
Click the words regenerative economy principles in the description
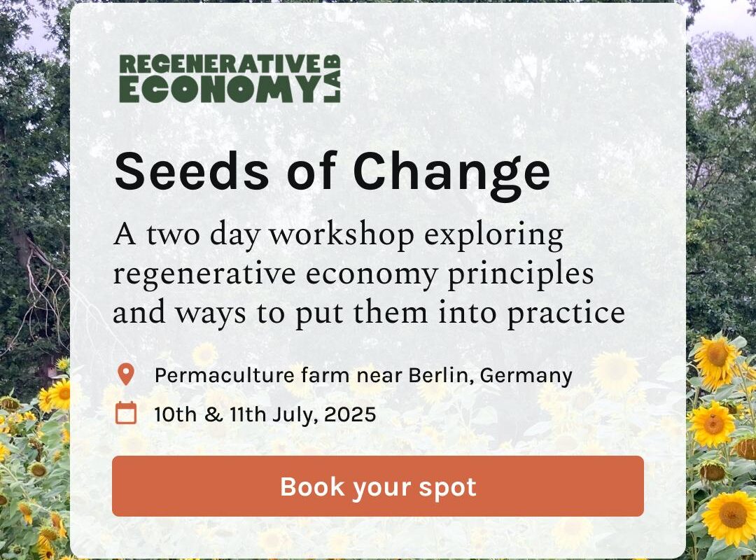pyautogui.click(x=353, y=274)
